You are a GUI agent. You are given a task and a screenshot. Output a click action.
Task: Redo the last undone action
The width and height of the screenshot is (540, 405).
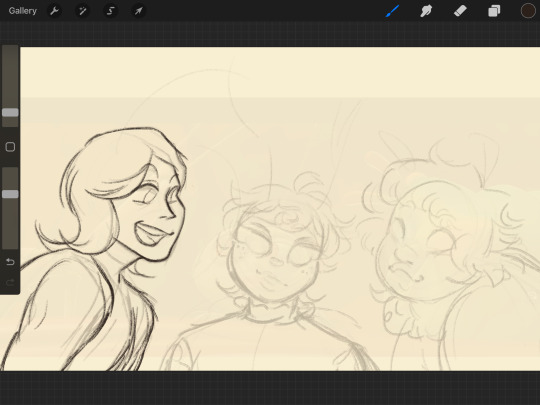[x=10, y=283]
